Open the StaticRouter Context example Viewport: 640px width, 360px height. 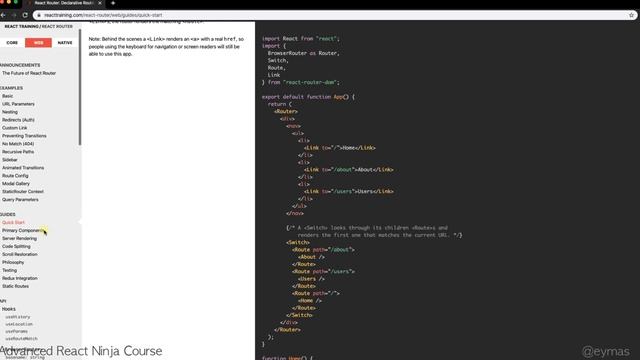point(23,191)
